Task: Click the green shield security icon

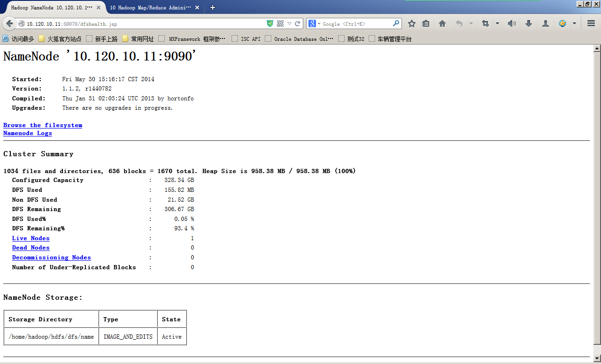Action: [x=270, y=23]
